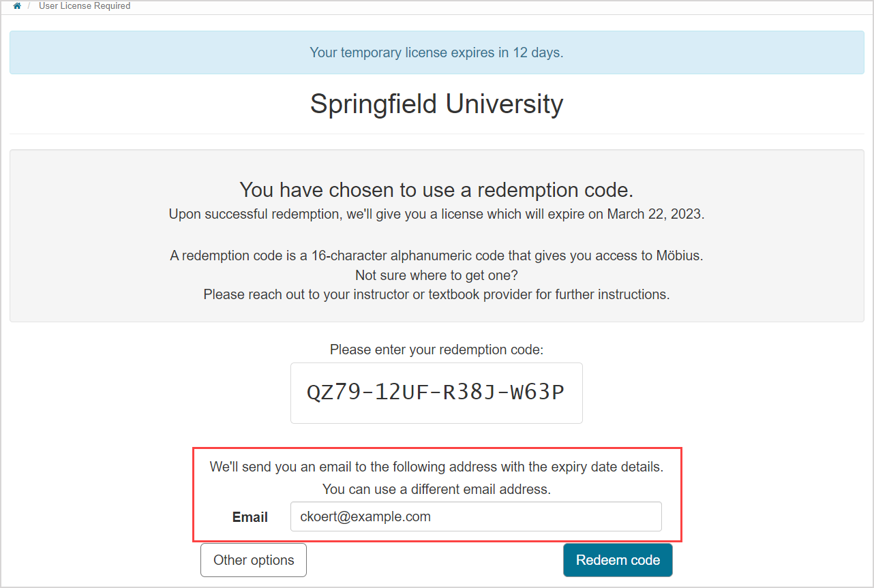The height and width of the screenshot is (588, 874).
Task: Click the breadcrumb slash separator
Action: click(x=29, y=6)
